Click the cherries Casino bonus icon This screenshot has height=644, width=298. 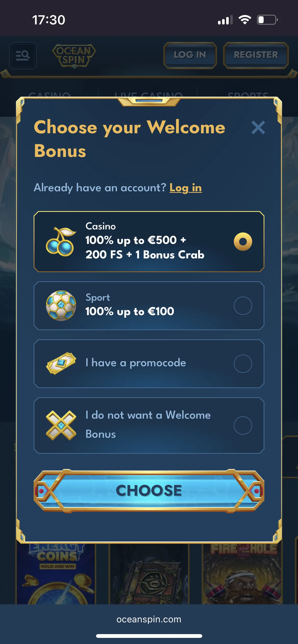[61, 242]
